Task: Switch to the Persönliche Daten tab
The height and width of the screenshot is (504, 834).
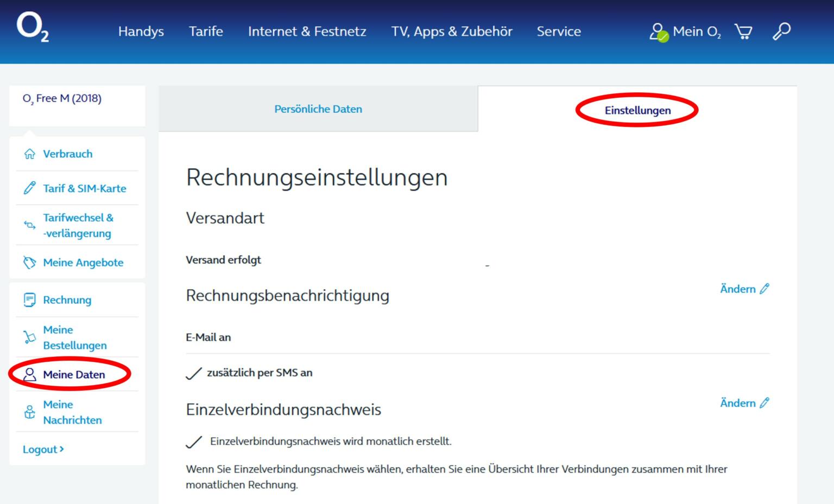Action: (x=318, y=109)
